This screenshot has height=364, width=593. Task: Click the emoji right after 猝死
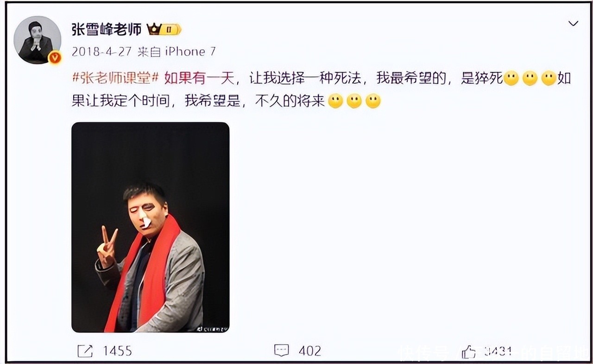(511, 79)
